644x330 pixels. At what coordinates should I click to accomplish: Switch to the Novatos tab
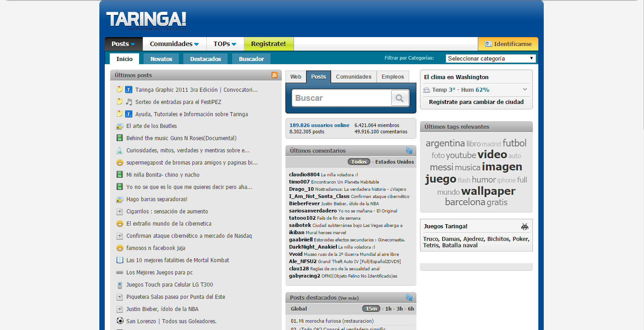[x=161, y=59]
